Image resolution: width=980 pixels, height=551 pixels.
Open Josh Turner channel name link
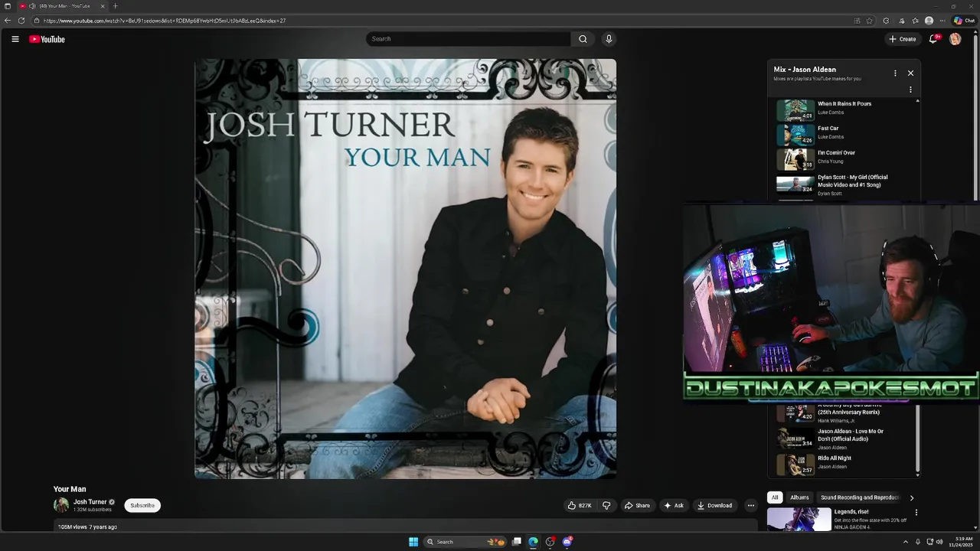[x=90, y=502]
